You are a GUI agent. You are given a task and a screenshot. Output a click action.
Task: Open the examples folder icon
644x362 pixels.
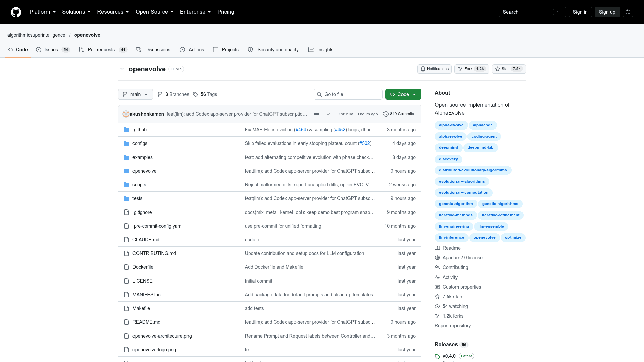click(x=126, y=157)
